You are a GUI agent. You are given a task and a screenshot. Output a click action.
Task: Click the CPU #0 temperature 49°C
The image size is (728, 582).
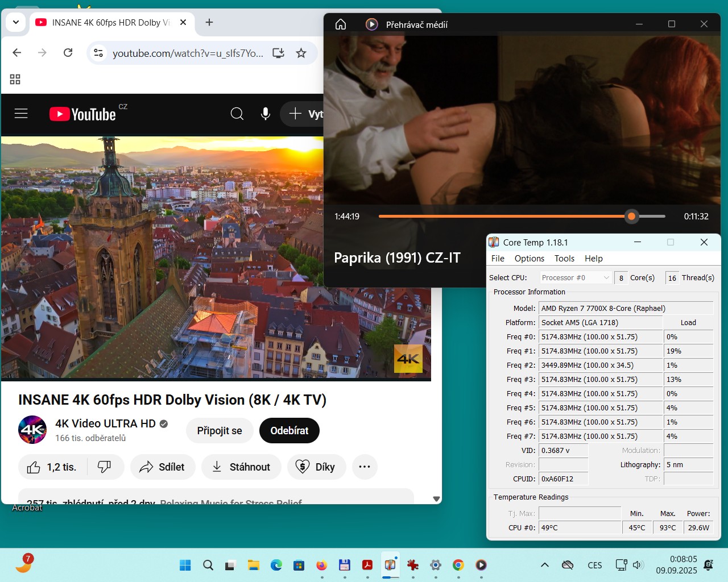pos(580,527)
